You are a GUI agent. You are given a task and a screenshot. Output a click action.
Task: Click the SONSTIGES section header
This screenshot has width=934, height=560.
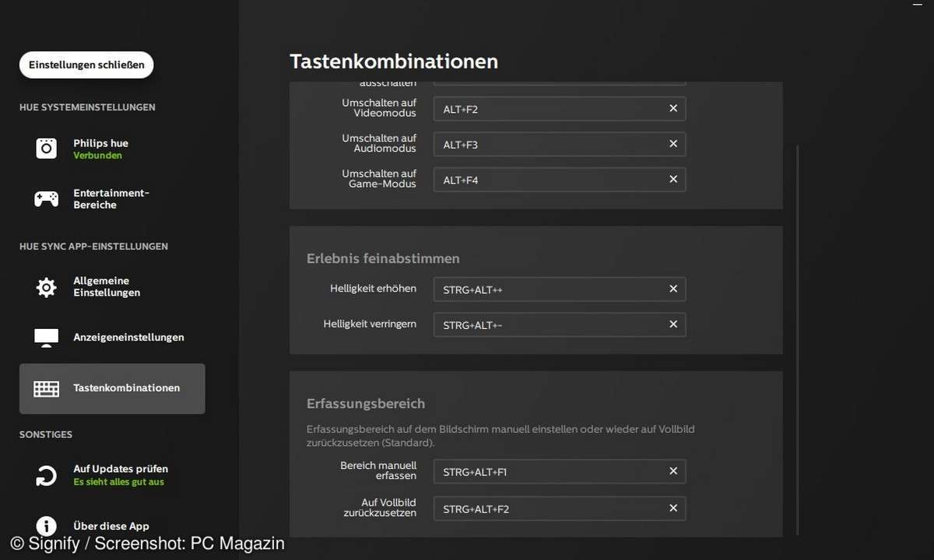pos(46,435)
